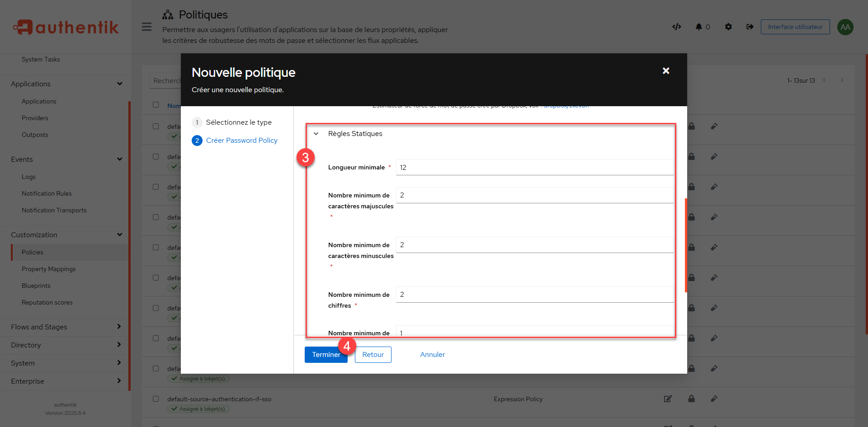Click edit icon for default-source-authentication-if-sso
The image size is (868, 427).
(668, 399)
